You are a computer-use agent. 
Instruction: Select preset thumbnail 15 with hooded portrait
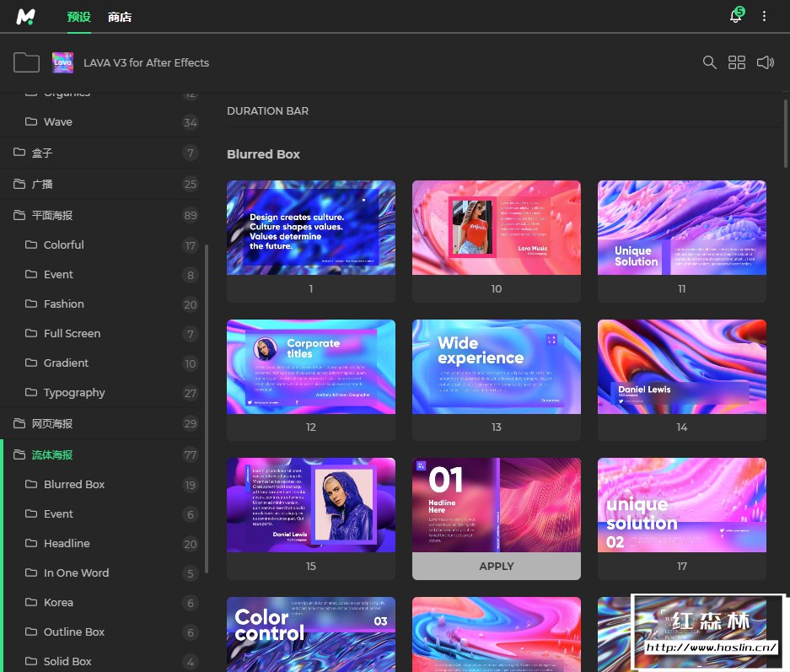pos(311,505)
